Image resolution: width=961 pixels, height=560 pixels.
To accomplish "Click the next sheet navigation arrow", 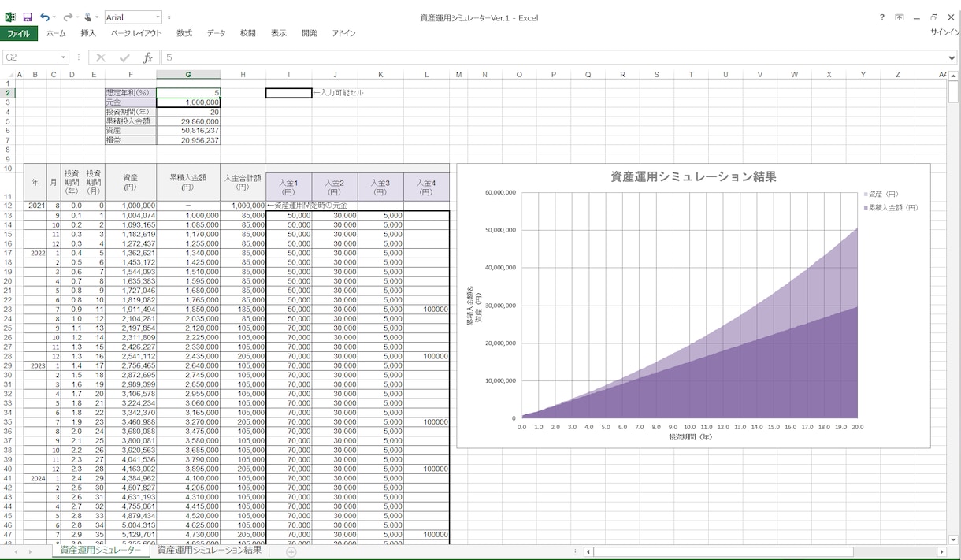I will point(31,552).
